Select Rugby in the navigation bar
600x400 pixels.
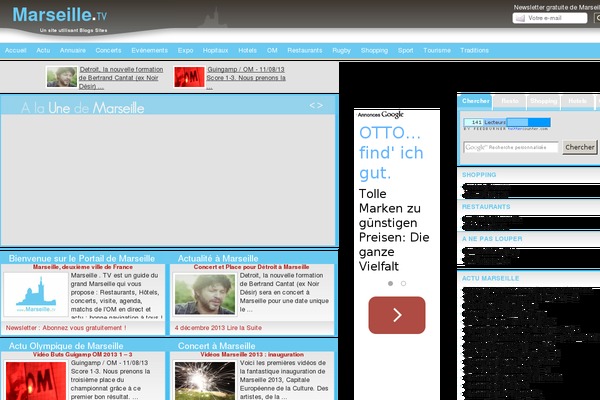coord(341,51)
